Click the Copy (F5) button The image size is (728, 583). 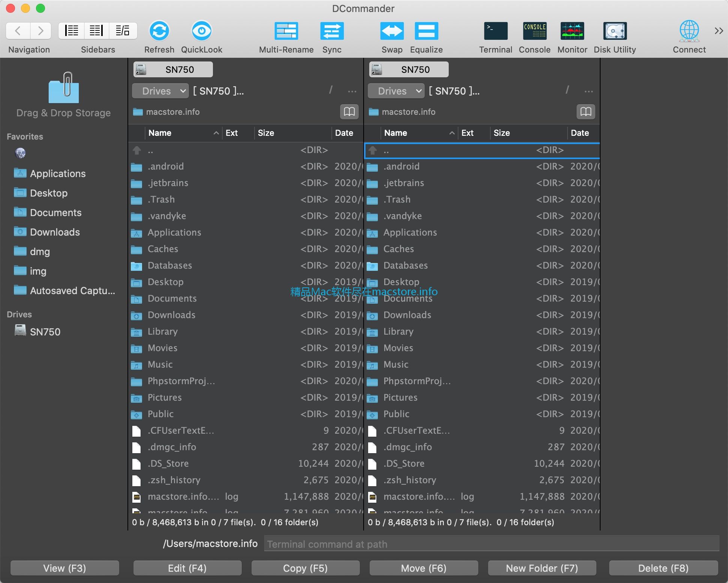[x=305, y=568]
